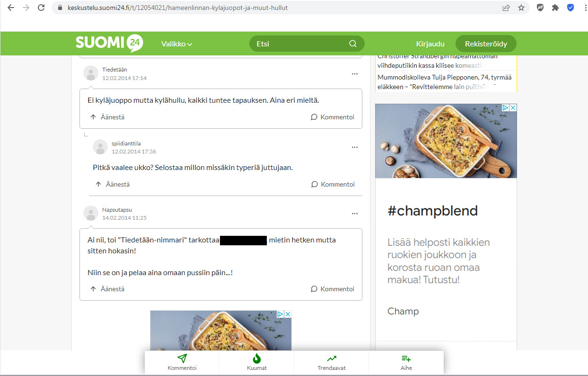Reload the page with the refresh icon
Screen dimensions: 588x376
[x=41, y=8]
